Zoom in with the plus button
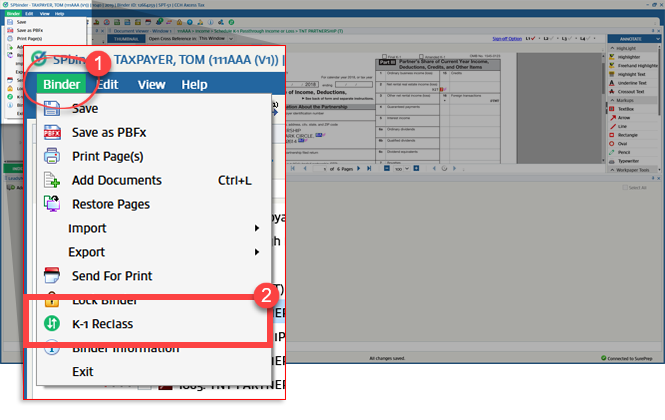Viewport: 665px width, 420px height. pyautogui.click(x=416, y=168)
